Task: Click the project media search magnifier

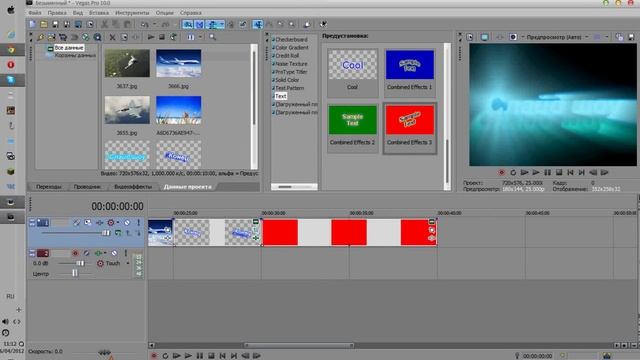Action: tap(213, 37)
